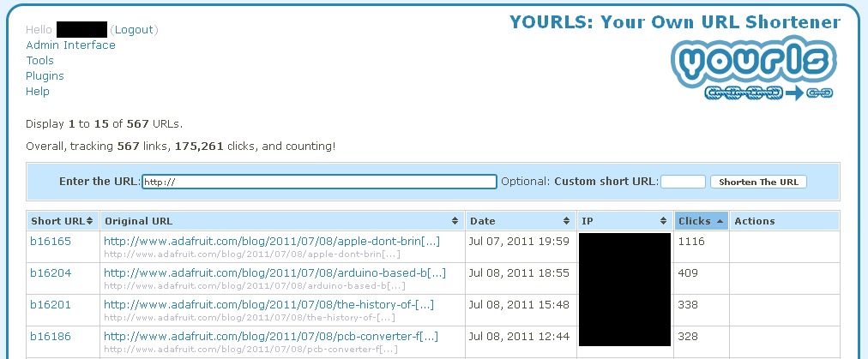Sort table by Original URL column arrows
Viewport: 868px width, 359px height.
455,221
